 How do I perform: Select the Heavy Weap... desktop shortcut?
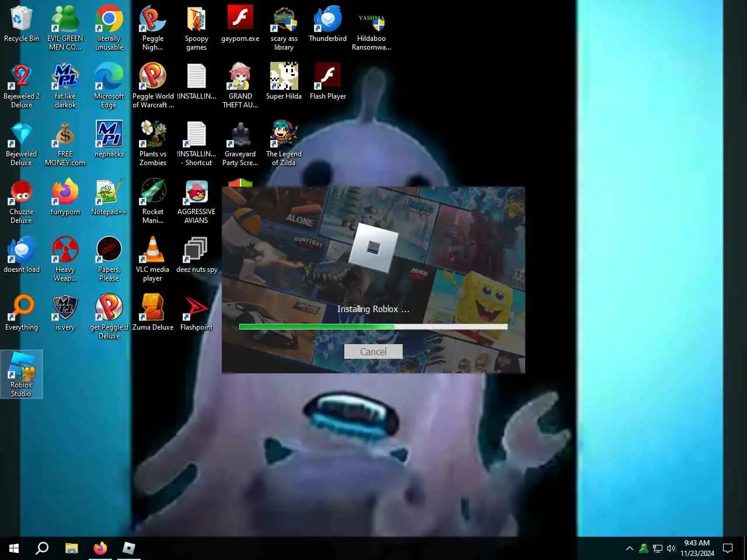point(65,259)
